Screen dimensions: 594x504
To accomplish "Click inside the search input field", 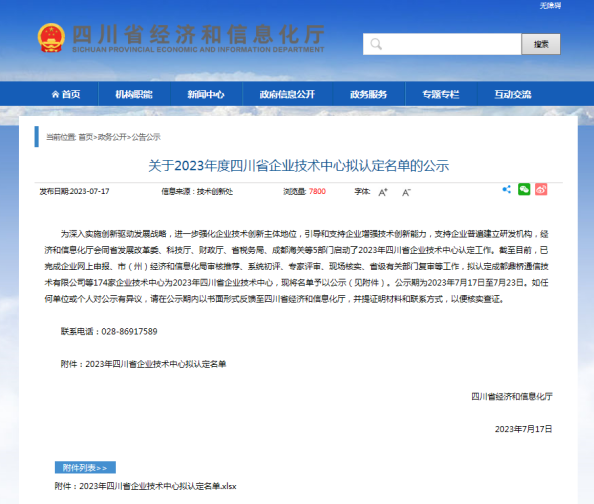I will (x=442, y=44).
